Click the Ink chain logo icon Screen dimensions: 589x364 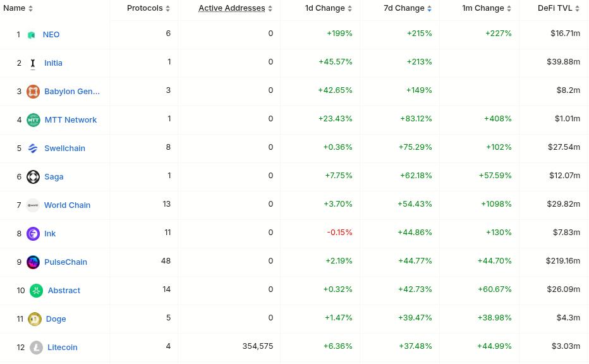tap(33, 234)
